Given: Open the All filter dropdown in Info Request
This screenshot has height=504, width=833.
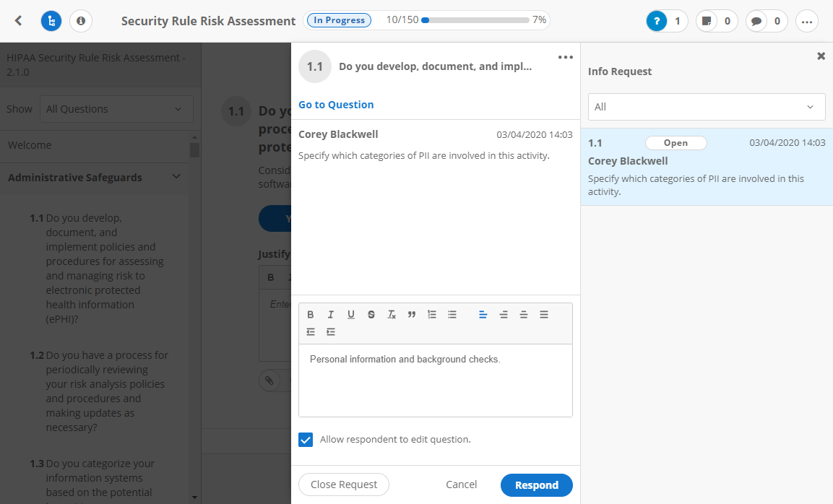Looking at the screenshot, I should tap(706, 106).
